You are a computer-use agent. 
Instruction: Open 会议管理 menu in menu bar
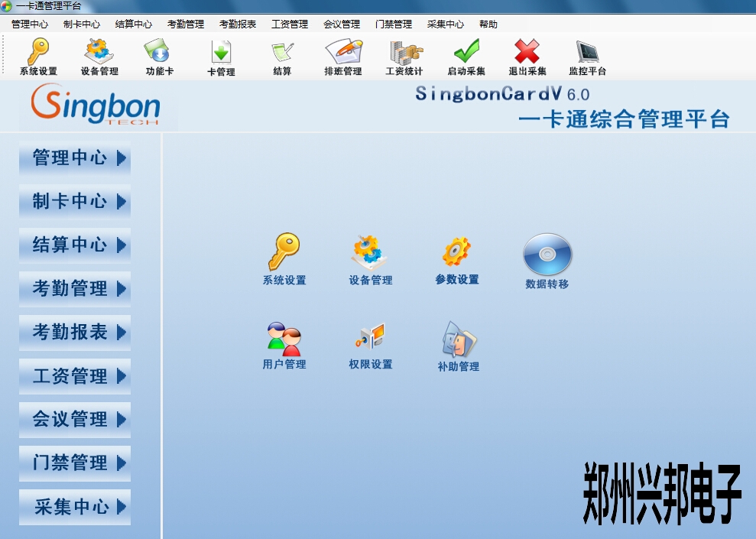click(x=342, y=24)
